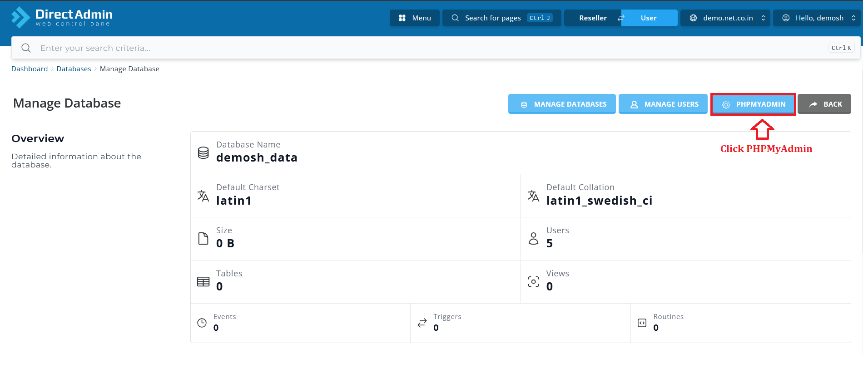This screenshot has width=868, height=383.
Task: Click the file icon beside Size
Action: point(203,239)
